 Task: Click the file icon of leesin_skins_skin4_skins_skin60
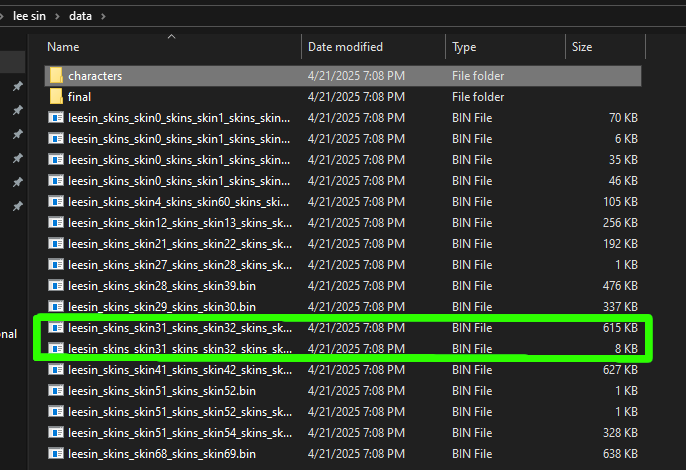pyautogui.click(x=56, y=201)
